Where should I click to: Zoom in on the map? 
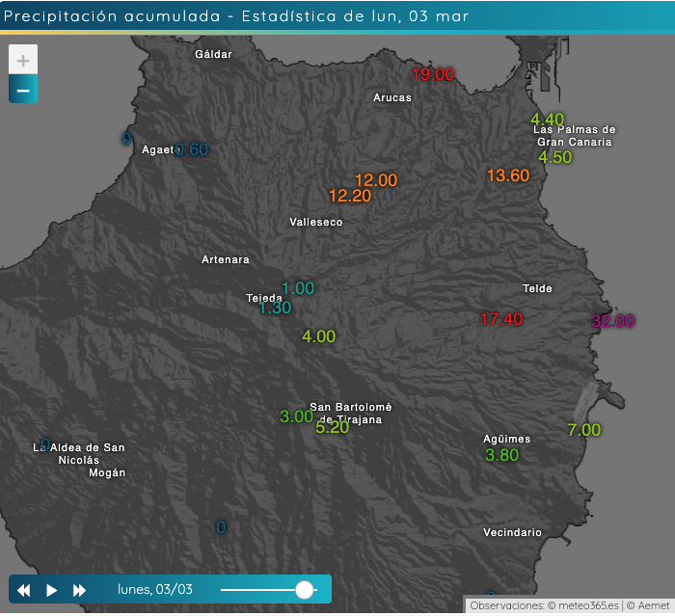(x=23, y=60)
